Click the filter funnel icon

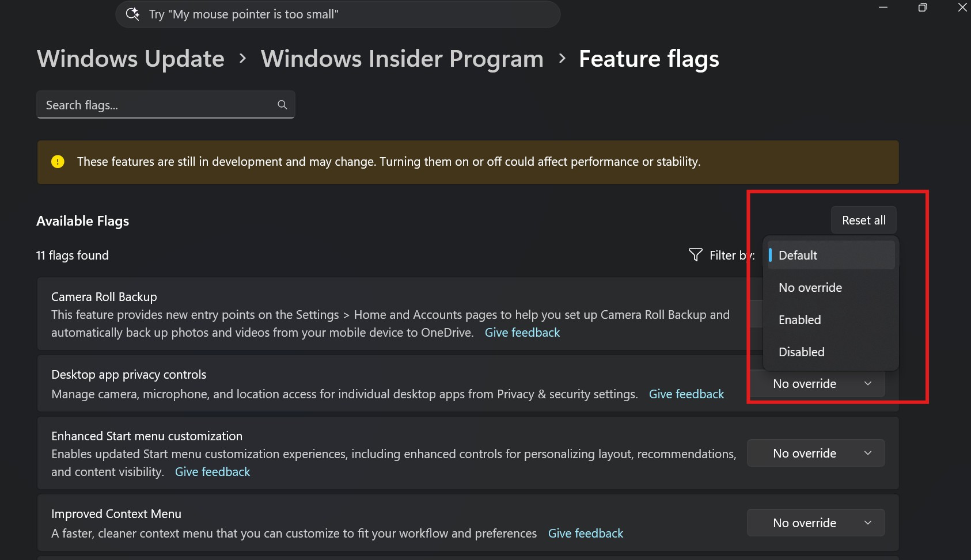coord(695,255)
